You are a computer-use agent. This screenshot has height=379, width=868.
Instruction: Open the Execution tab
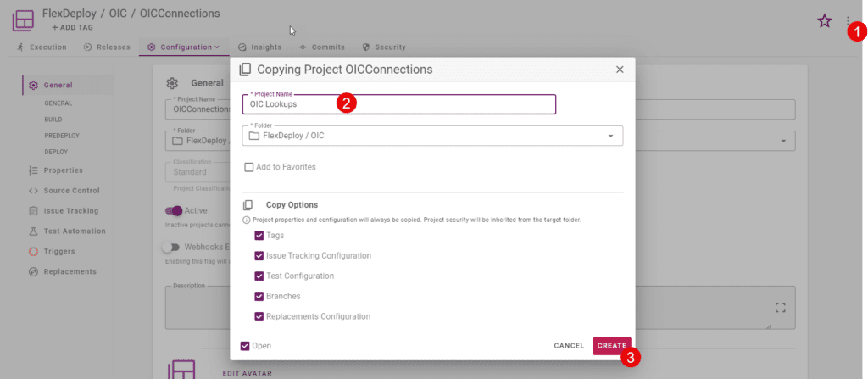click(42, 47)
